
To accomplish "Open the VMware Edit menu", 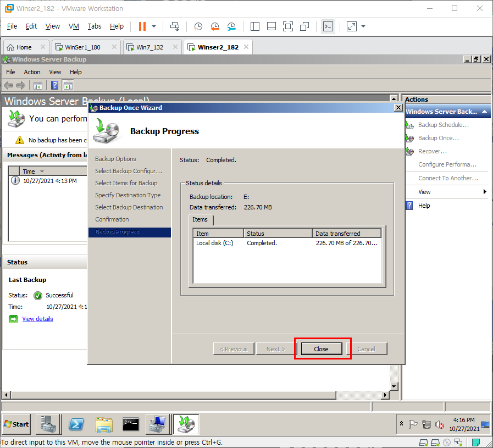I will pos(31,26).
